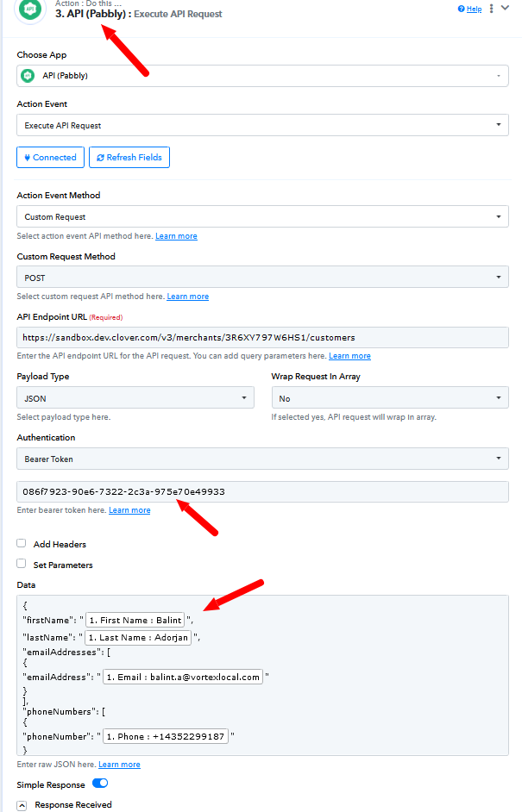Click the bearer token input field
The height and width of the screenshot is (812, 522).
point(262,491)
